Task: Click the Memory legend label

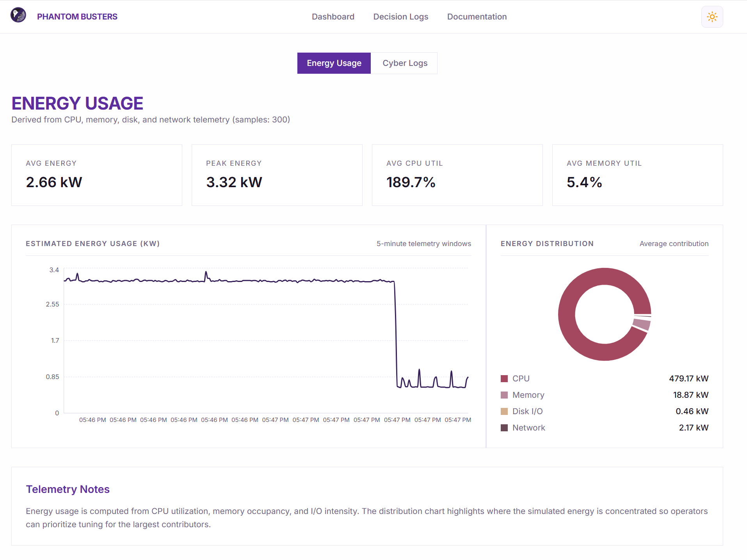Action: (x=528, y=395)
